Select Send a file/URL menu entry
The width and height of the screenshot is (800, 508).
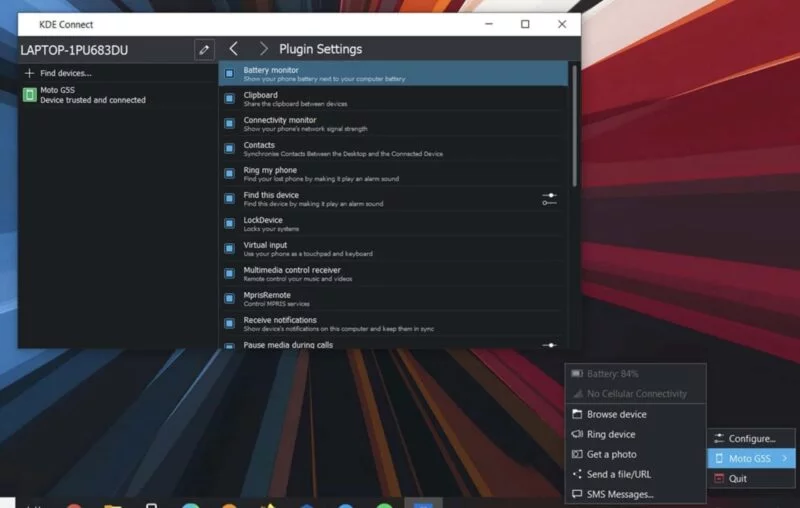635,474
